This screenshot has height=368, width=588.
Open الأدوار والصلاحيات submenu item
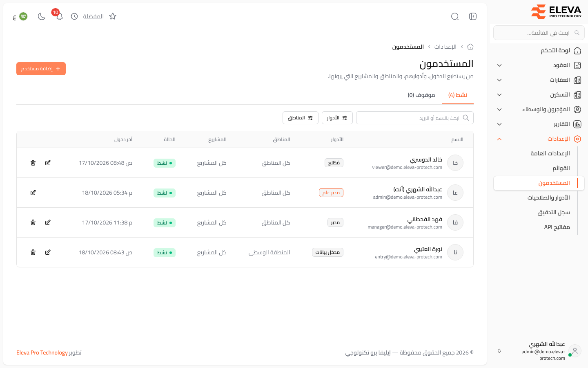(548, 198)
